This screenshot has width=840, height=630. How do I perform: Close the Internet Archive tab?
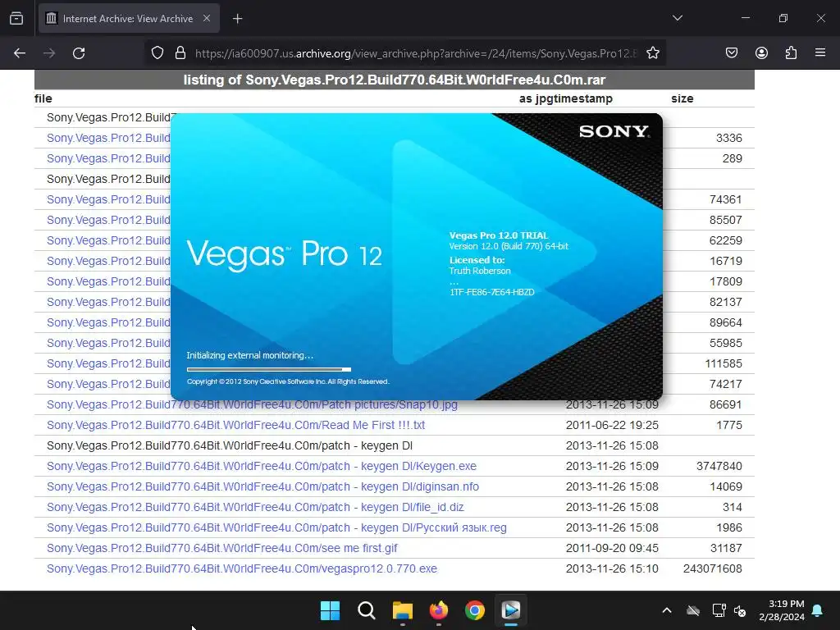click(207, 18)
